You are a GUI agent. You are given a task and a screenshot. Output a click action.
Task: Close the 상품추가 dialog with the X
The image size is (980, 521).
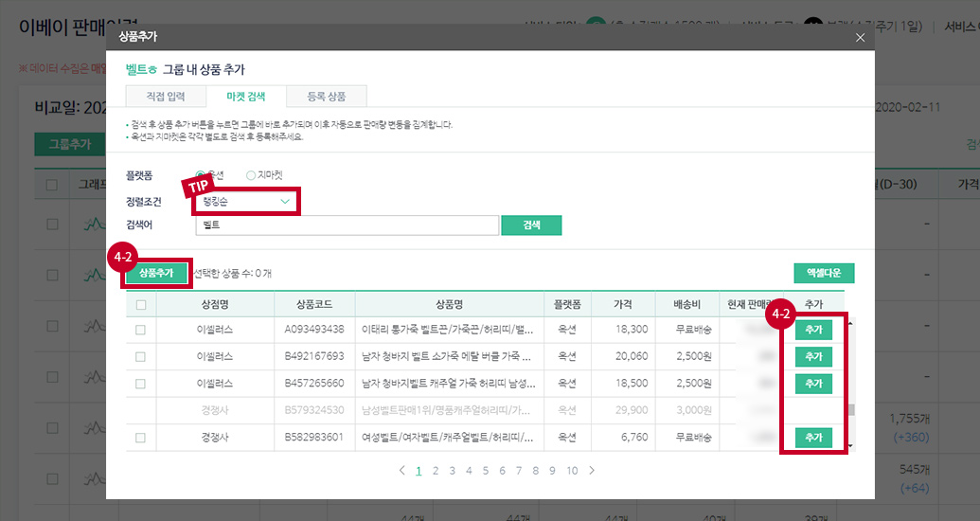click(x=860, y=38)
